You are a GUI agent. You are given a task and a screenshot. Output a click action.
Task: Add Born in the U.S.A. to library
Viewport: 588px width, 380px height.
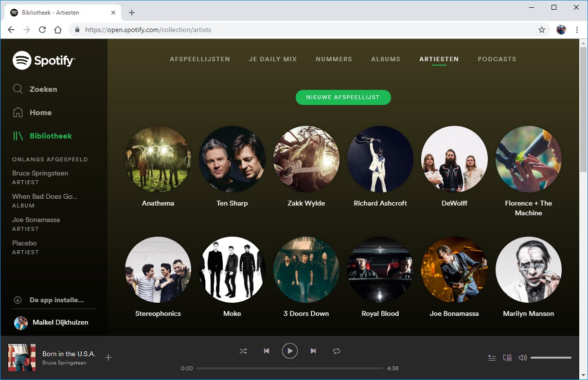click(x=108, y=358)
